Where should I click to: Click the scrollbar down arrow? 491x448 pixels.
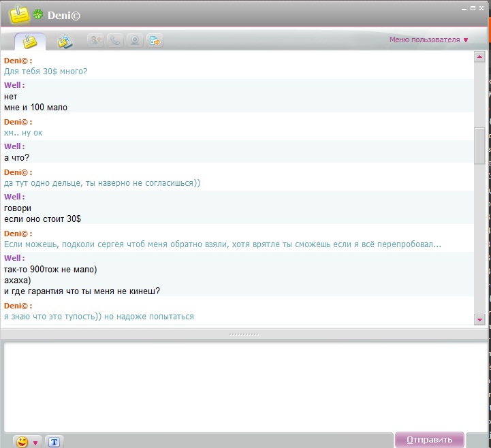[x=479, y=319]
